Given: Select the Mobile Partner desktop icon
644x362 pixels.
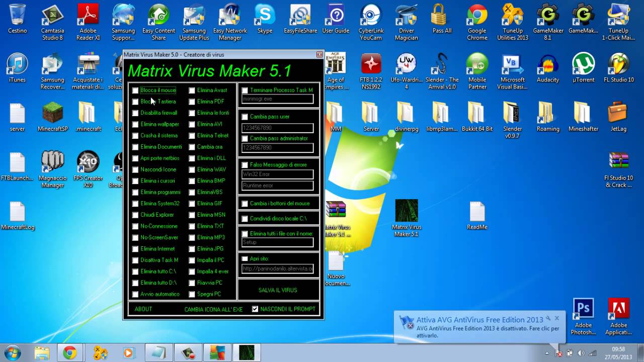Looking at the screenshot, I should 477,72.
